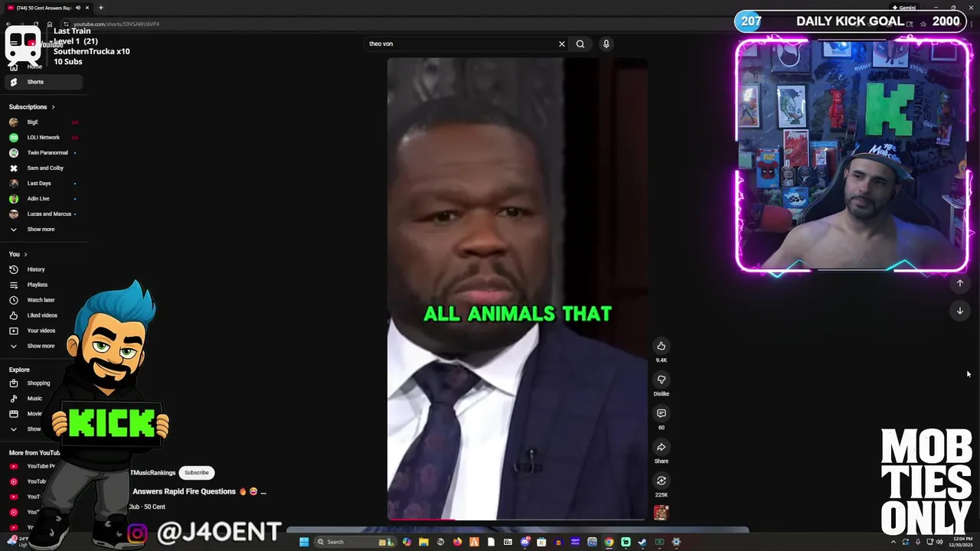Open File Explorer from the taskbar
The width and height of the screenshot is (980, 551).
[423, 542]
